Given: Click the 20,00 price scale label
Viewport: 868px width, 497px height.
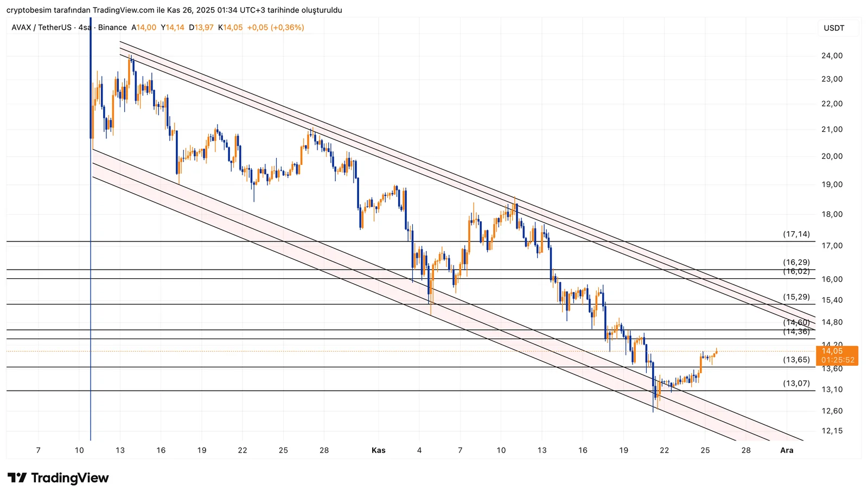Looking at the screenshot, I should (832, 156).
